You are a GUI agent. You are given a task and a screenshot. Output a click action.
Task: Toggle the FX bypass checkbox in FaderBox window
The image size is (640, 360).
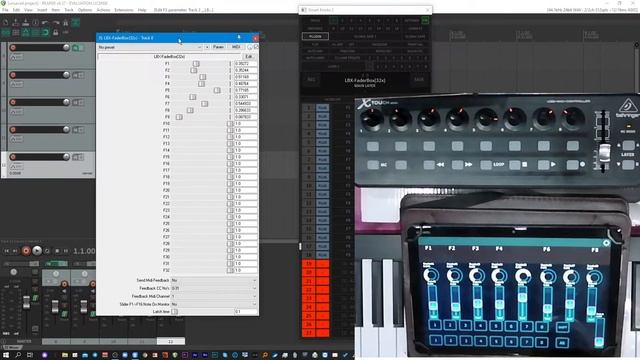pos(256,47)
